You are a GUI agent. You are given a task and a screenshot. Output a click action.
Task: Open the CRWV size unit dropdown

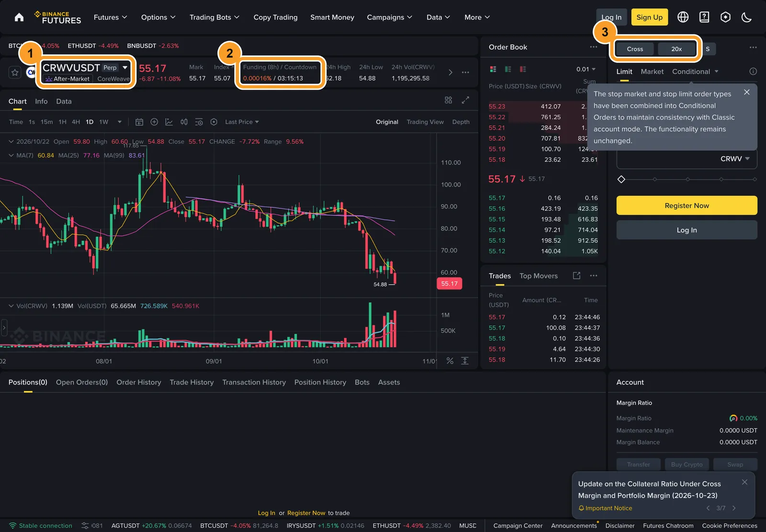point(735,159)
